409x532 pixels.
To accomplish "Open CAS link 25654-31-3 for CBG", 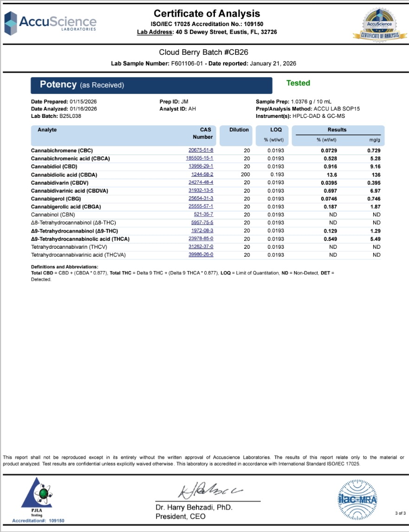I will click(x=201, y=198).
